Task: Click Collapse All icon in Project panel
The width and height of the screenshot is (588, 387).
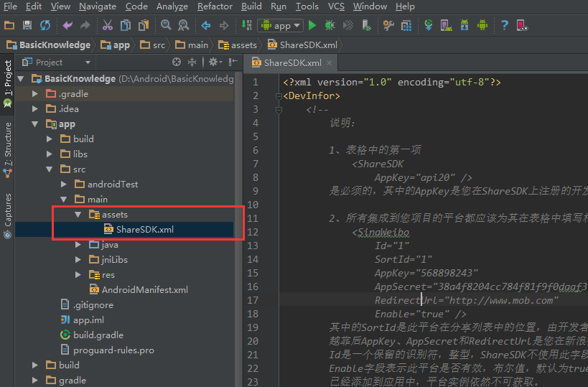Action: (x=192, y=62)
